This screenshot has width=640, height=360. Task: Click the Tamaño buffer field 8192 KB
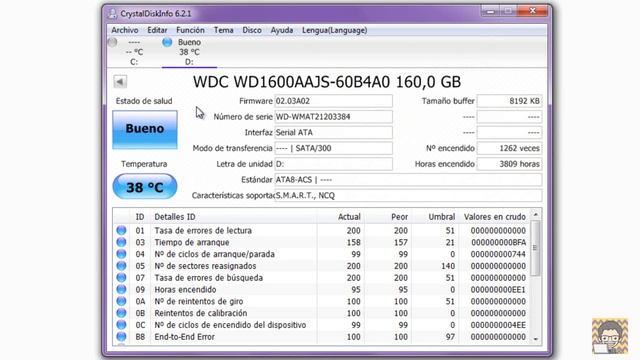click(x=509, y=101)
